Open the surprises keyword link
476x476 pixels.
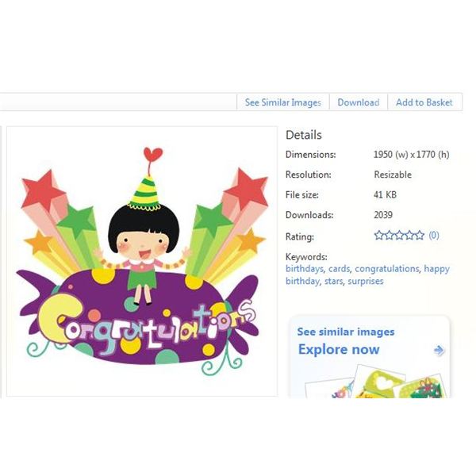366,282
